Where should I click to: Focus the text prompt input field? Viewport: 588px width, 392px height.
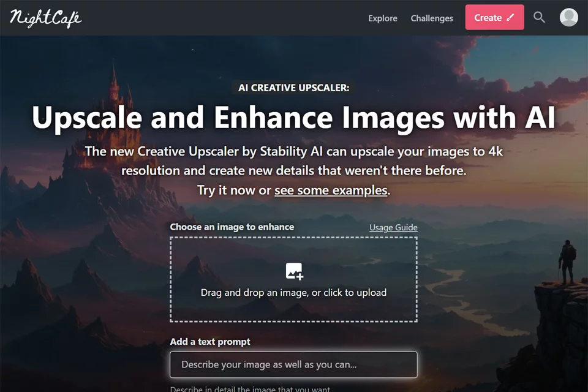pyautogui.click(x=293, y=364)
